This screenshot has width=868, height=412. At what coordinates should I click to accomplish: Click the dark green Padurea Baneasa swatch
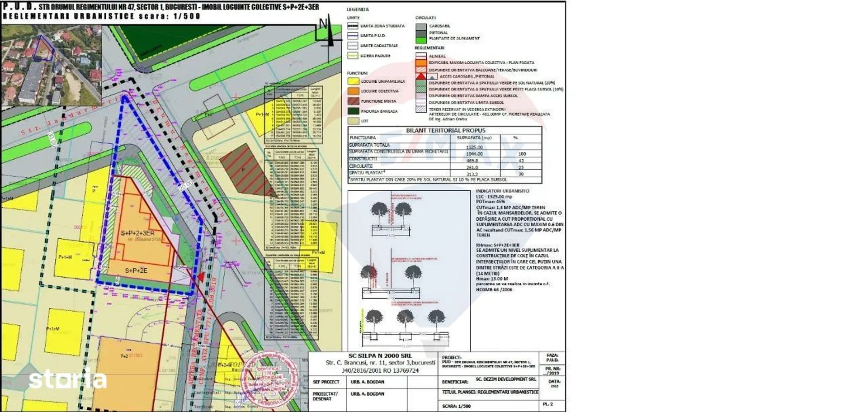point(353,111)
